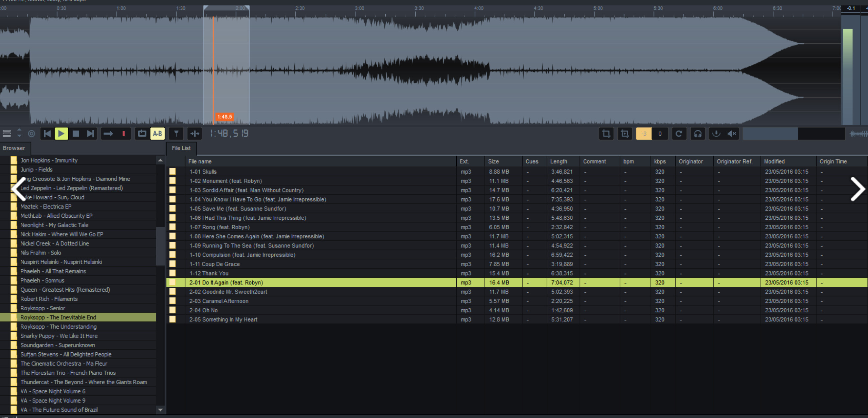Sort by the Originator Ref. column header
This screenshot has height=418, width=868.
coord(737,161)
